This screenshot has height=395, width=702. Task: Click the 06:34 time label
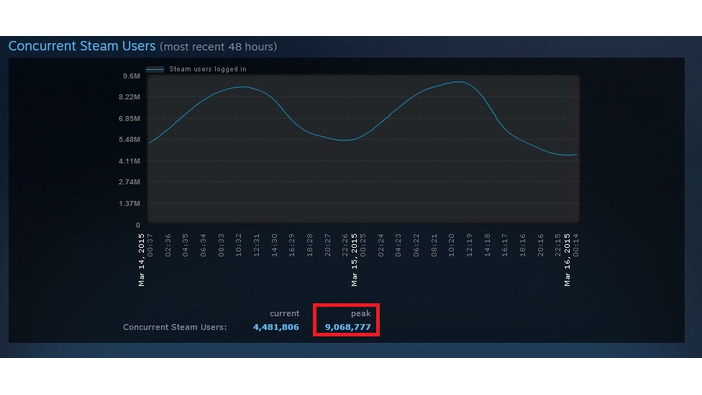pyautogui.click(x=203, y=245)
